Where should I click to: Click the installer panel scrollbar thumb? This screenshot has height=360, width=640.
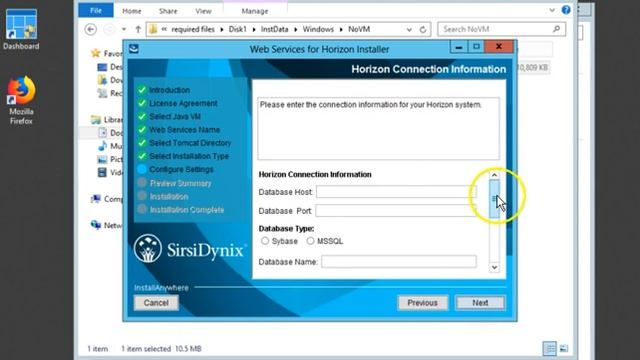pyautogui.click(x=494, y=199)
